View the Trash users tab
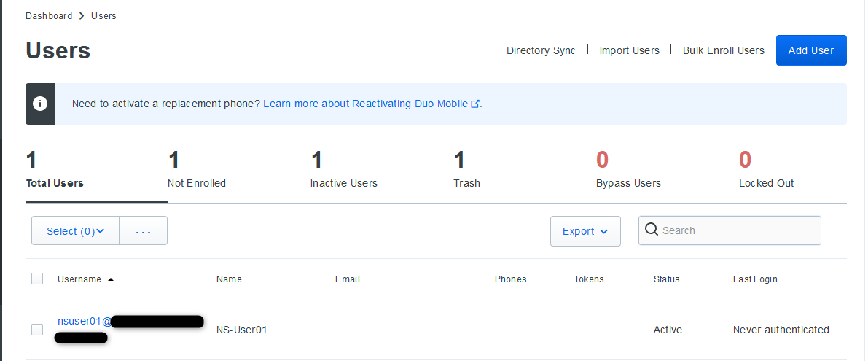Screen dimensions: 868x361 [466, 171]
